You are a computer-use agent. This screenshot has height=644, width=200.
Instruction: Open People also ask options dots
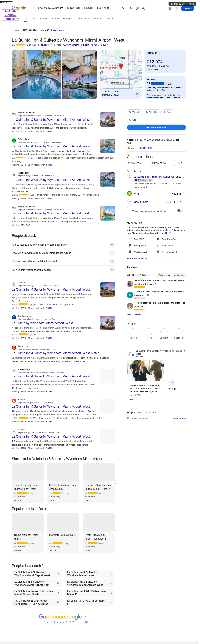[x=40, y=236]
